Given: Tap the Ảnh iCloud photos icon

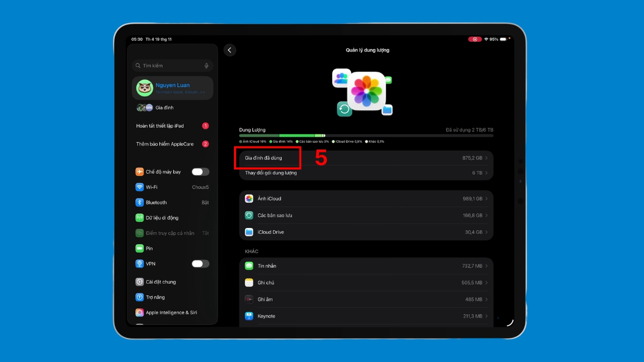Looking at the screenshot, I should click(249, 198).
